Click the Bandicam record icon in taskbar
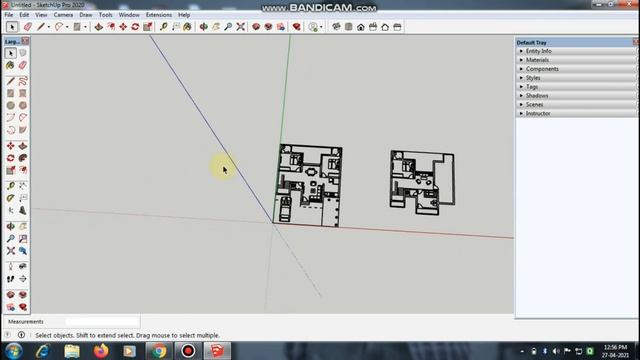Screen dimensions: 640x360 pos(188,351)
